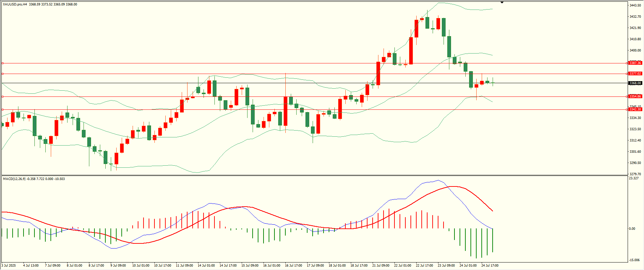
Task: Click the chart shift triangle marker
Action: [502, 2]
